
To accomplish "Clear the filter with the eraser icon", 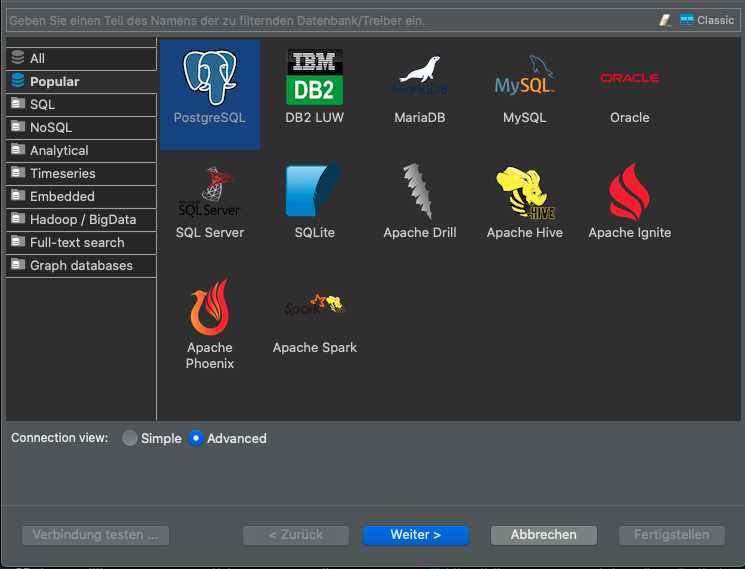I will click(665, 20).
